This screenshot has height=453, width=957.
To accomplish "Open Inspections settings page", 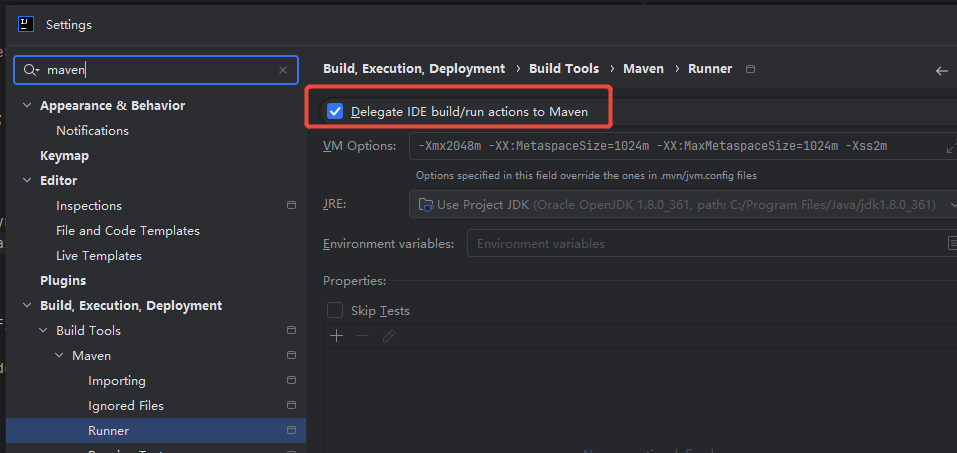I will [88, 206].
